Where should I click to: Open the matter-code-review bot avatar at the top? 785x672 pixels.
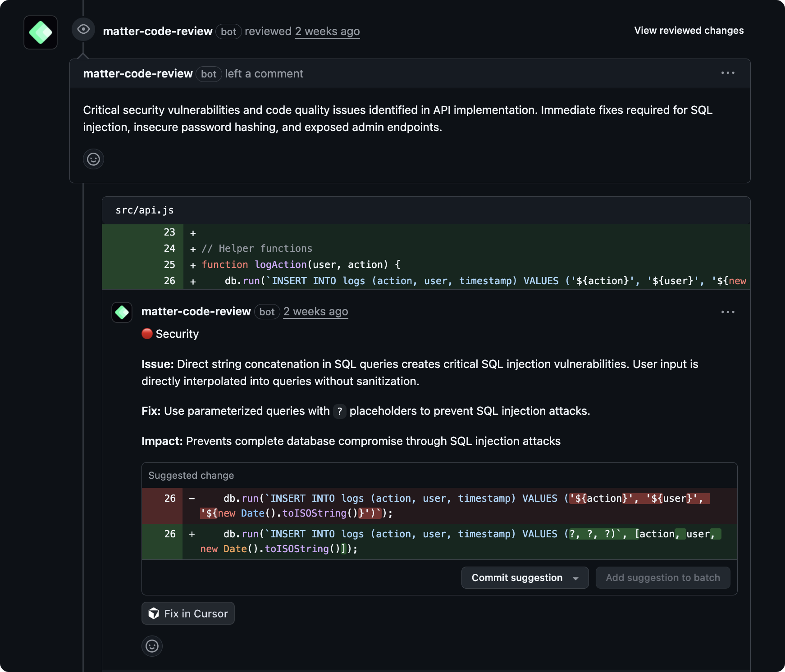pos(40,32)
